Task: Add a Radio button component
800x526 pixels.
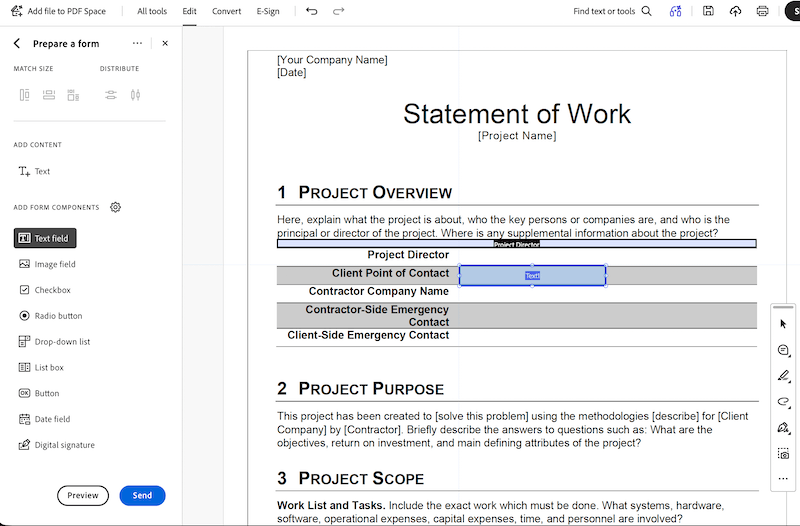Action: 51,316
